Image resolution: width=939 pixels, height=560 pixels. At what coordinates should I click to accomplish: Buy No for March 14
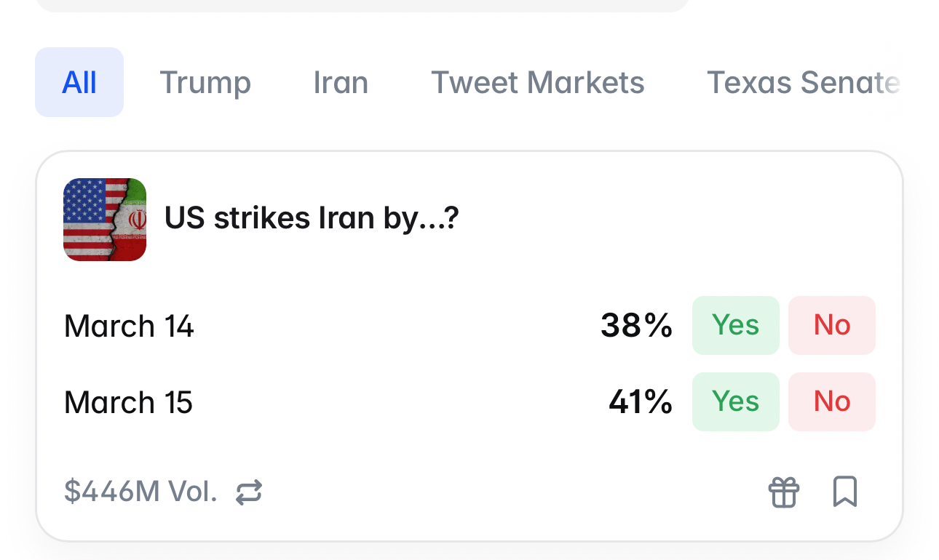(x=831, y=325)
